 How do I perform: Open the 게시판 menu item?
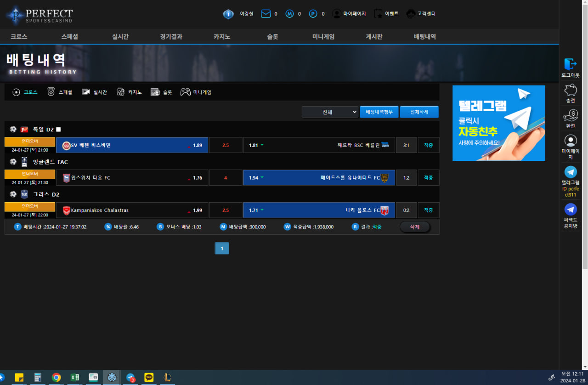click(x=373, y=36)
